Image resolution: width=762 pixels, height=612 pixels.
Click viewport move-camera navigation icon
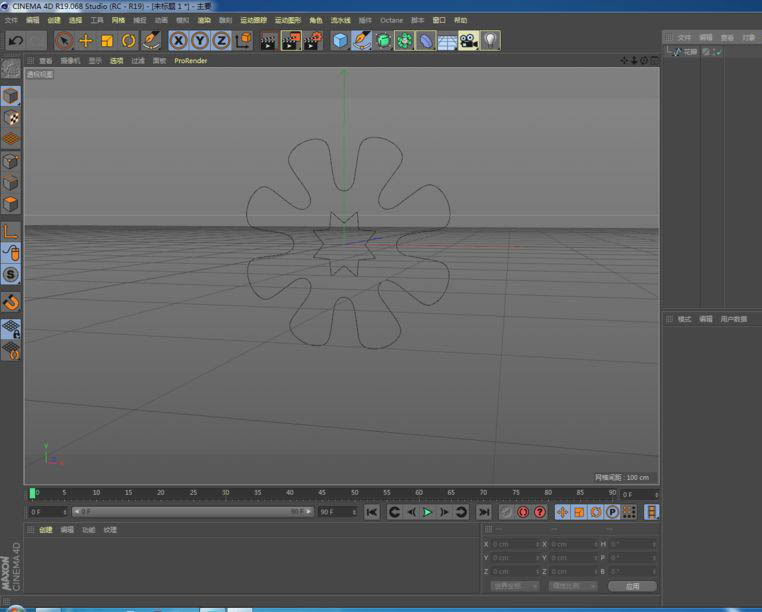624,61
